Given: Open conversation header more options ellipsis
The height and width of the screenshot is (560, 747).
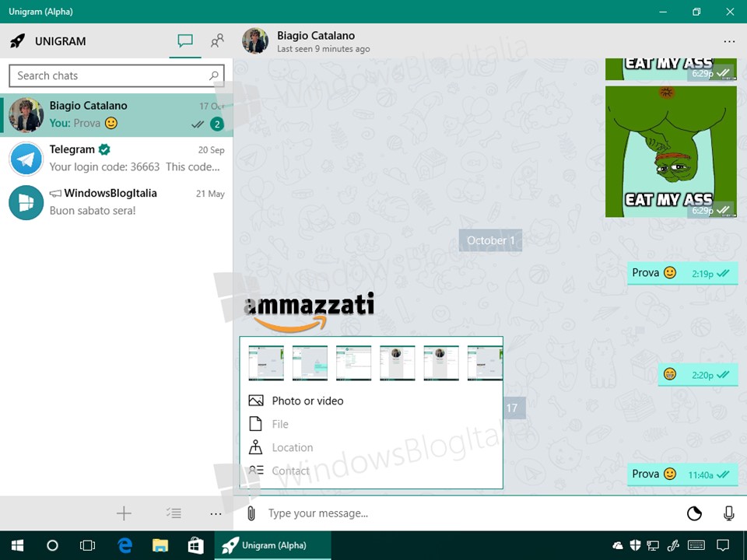Looking at the screenshot, I should point(729,41).
